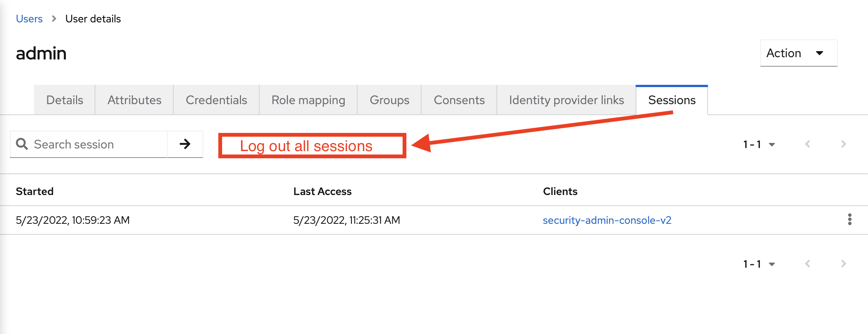Navigate back using the Users breadcrumb link
This screenshot has height=334, width=868.
pyautogui.click(x=29, y=19)
